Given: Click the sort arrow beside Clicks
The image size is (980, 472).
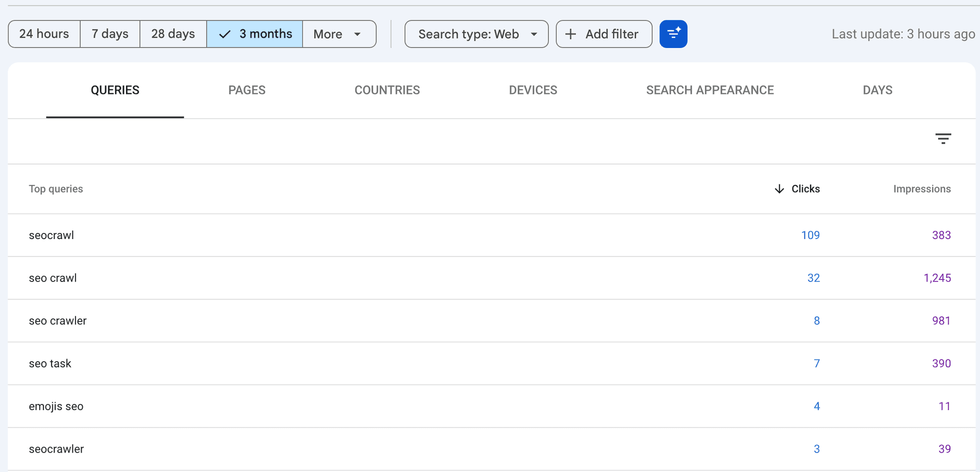Looking at the screenshot, I should tap(779, 189).
